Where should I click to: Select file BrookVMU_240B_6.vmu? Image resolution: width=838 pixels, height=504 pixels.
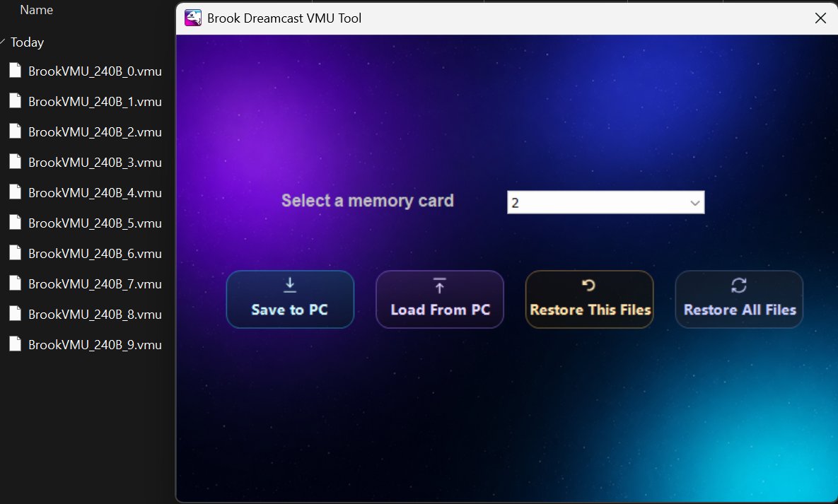(x=86, y=254)
